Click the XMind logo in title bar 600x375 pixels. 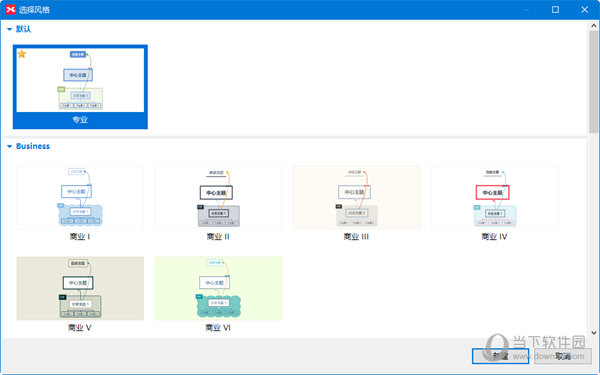point(11,10)
